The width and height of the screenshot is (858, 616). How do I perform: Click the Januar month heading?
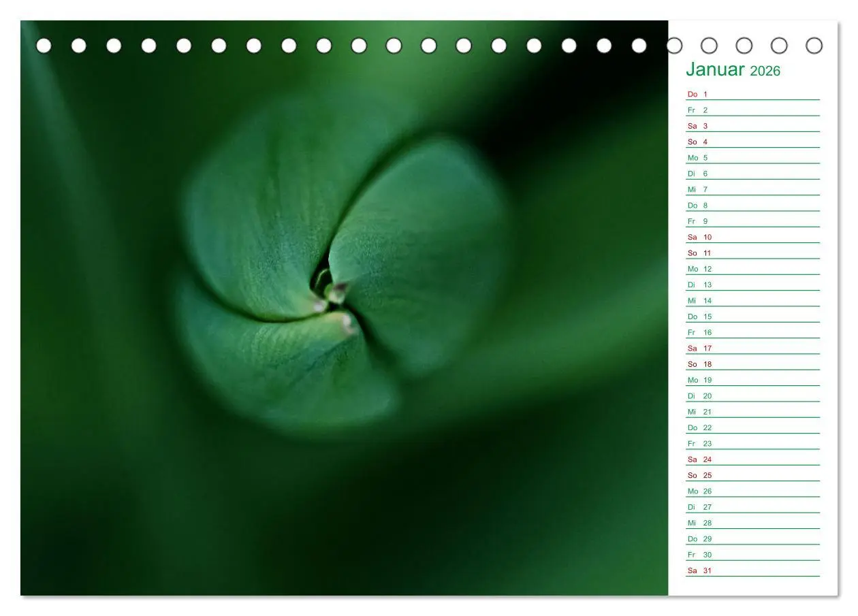[x=715, y=69]
